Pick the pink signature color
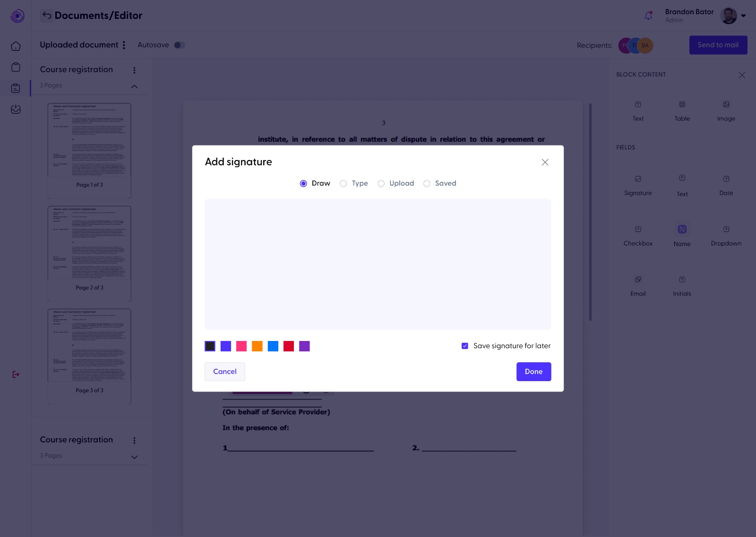 pyautogui.click(x=241, y=346)
